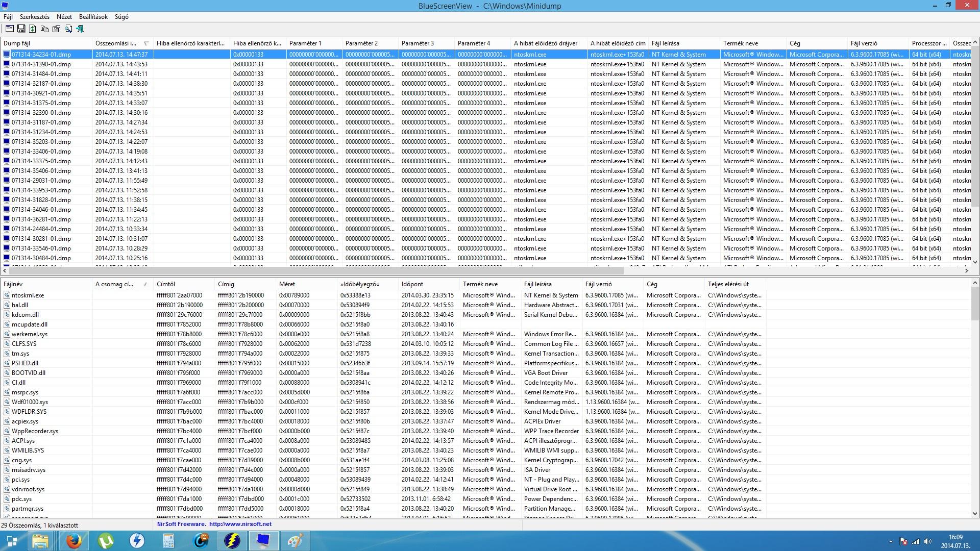Select dump file 071314-32187-01.dmp

(x=41, y=84)
